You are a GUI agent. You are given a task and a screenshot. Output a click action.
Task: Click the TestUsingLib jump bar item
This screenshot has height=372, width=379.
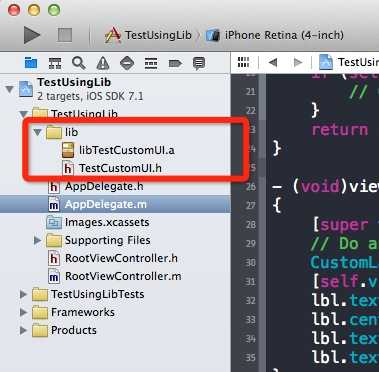coord(349,62)
